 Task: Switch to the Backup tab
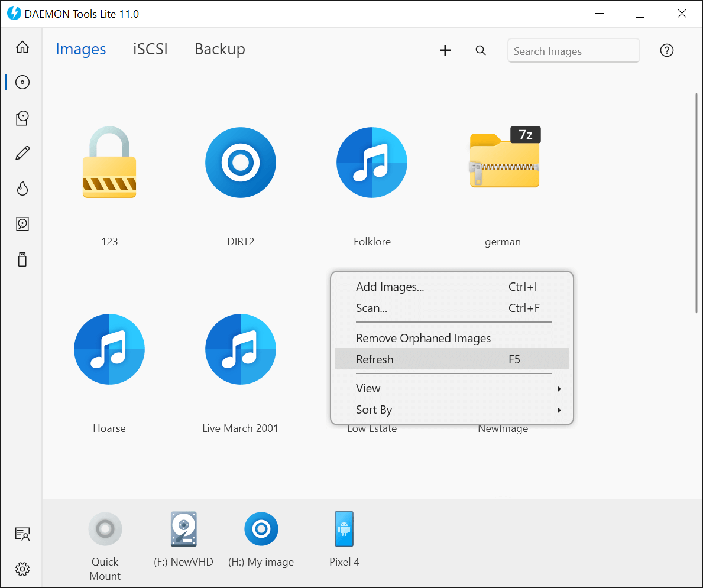219,49
